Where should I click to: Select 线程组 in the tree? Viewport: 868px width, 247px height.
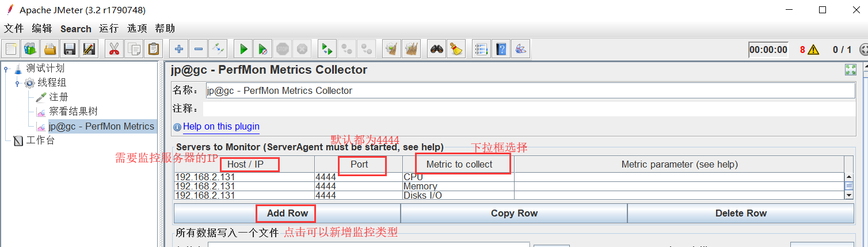(52, 83)
